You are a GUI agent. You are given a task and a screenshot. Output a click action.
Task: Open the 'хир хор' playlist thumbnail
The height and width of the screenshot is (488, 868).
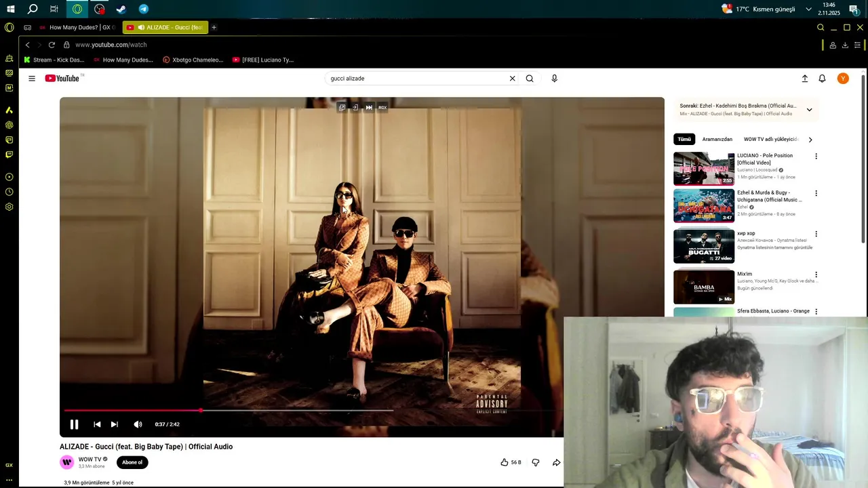pyautogui.click(x=704, y=246)
